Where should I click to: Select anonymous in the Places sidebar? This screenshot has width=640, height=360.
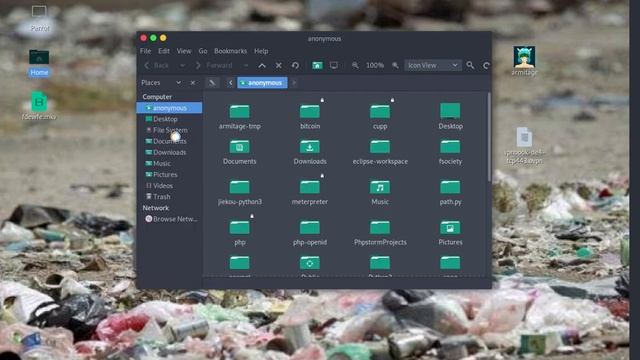(169, 108)
